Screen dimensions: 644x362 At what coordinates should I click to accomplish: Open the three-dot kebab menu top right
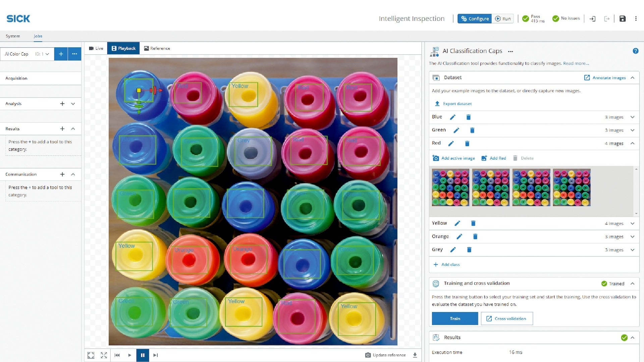(x=636, y=19)
